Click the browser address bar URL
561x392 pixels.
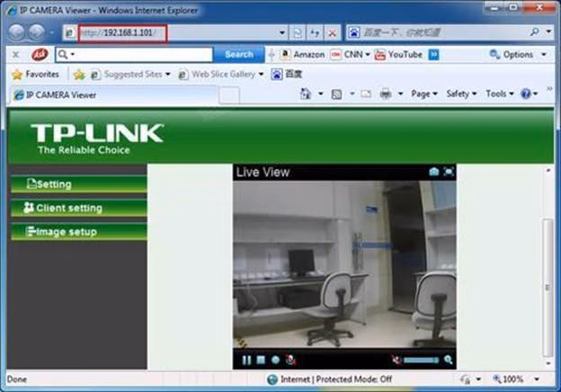pyautogui.click(x=122, y=33)
